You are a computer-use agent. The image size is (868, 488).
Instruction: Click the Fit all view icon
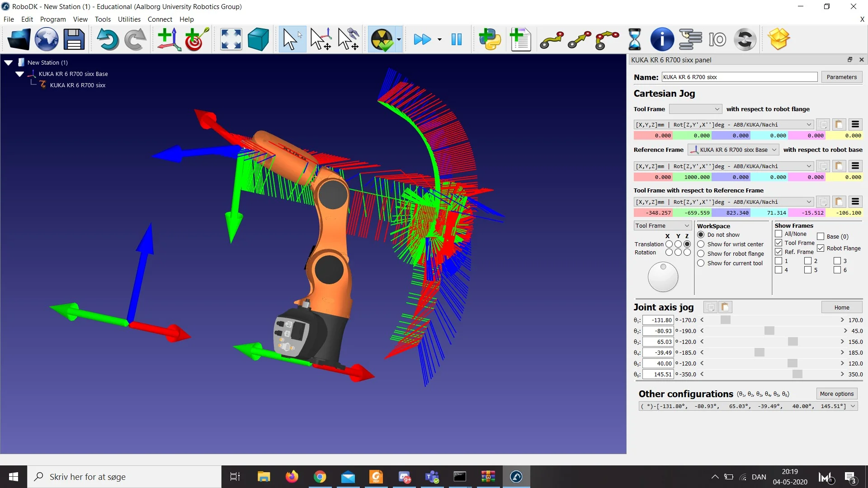point(231,39)
